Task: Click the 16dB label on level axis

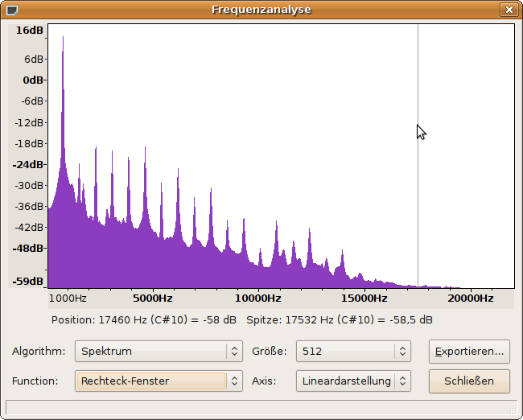Action: click(29, 31)
